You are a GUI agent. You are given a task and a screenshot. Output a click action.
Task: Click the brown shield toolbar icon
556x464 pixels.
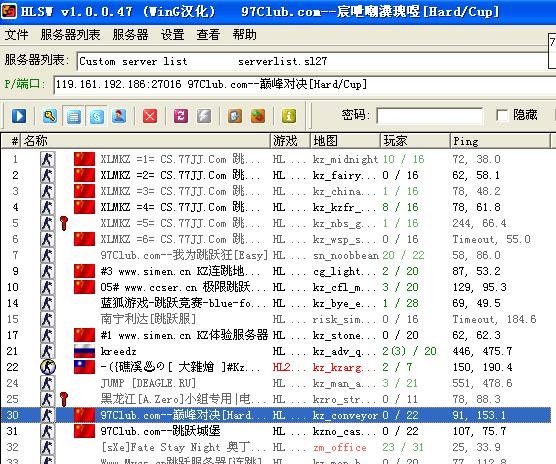point(235,116)
